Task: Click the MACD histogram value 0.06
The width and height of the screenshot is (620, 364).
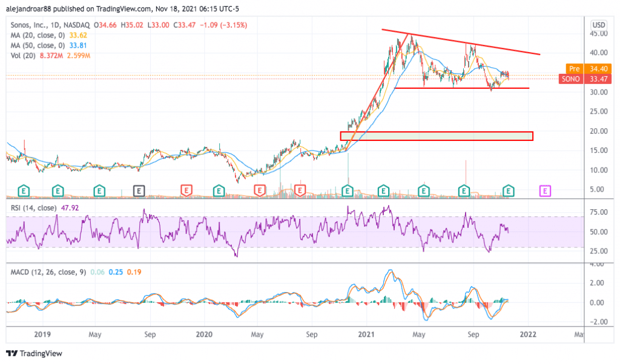Action: (x=97, y=272)
